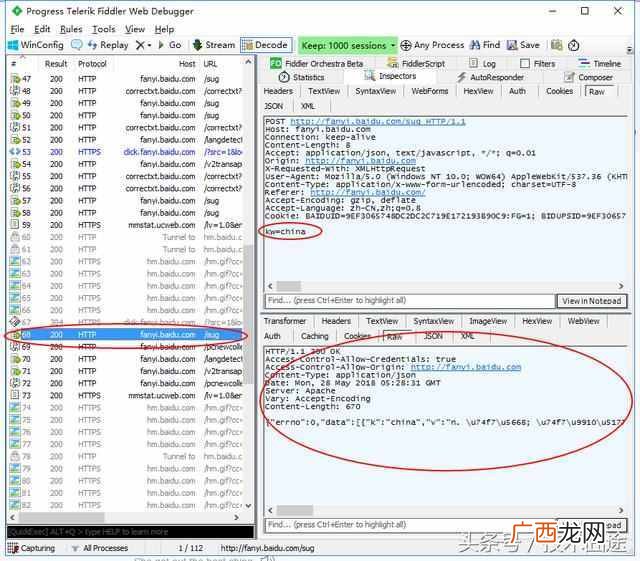Open the View menu
This screenshot has height=561, width=640.
pos(135,29)
